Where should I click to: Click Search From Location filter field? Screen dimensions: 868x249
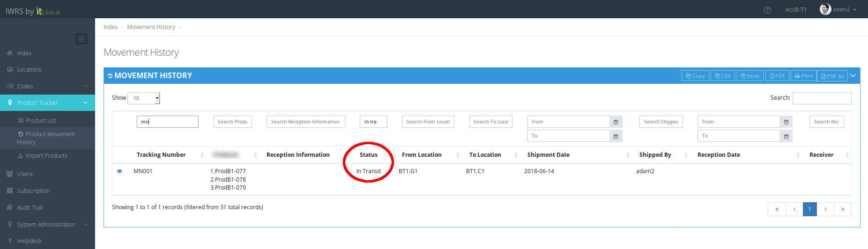(428, 122)
